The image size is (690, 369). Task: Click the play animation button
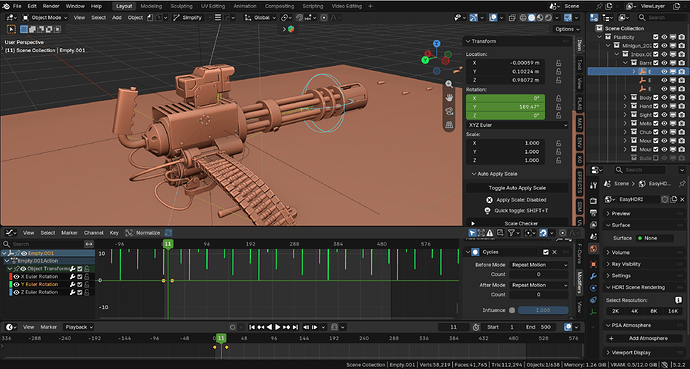(278, 327)
